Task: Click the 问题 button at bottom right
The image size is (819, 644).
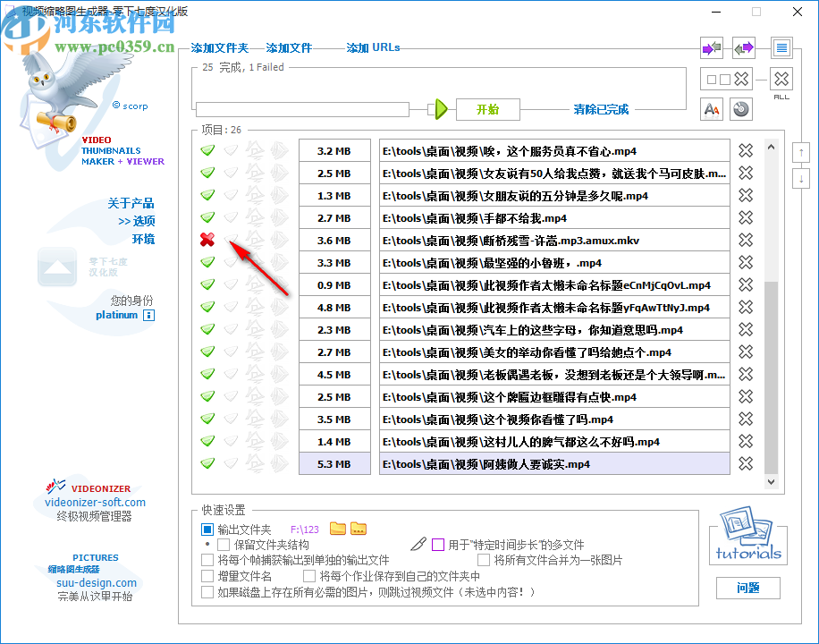Action: click(x=748, y=589)
